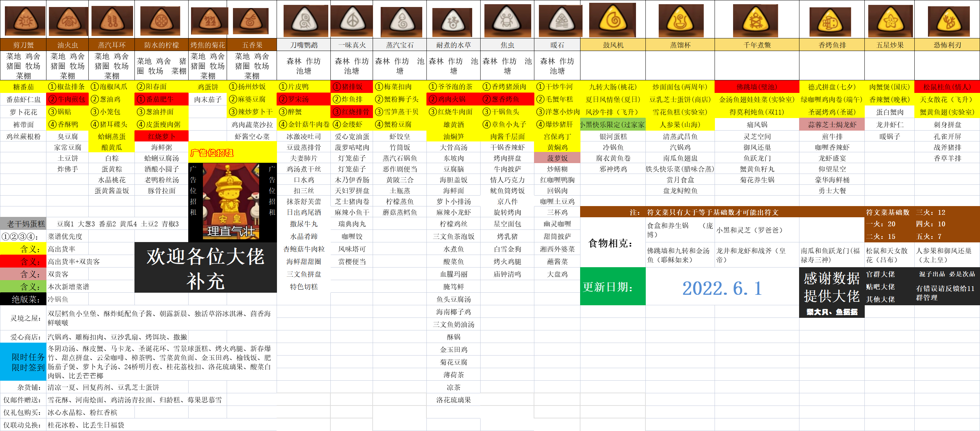Select the blue 限时任务 限时签到 cell
The image size is (980, 431).
(x=23, y=362)
